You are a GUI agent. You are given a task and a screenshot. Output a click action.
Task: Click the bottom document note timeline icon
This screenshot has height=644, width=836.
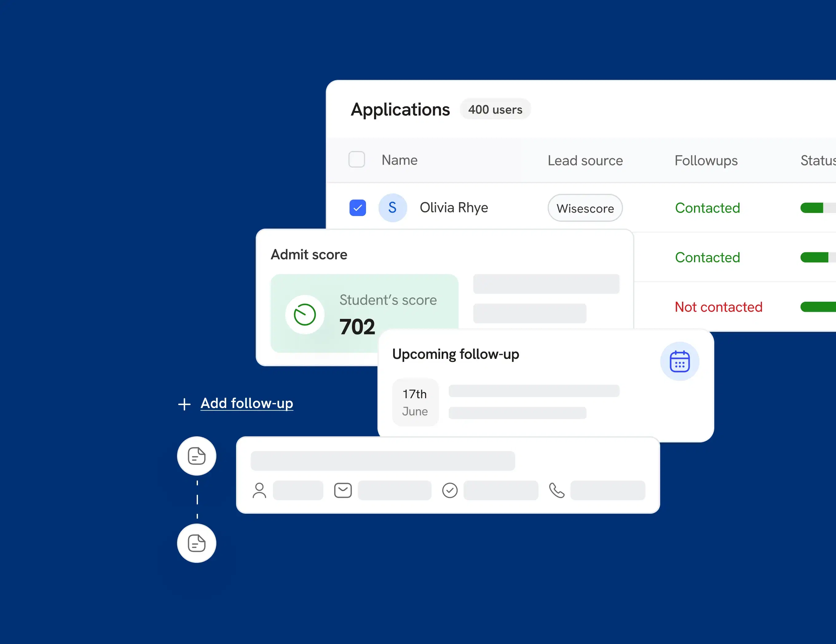coord(197,543)
